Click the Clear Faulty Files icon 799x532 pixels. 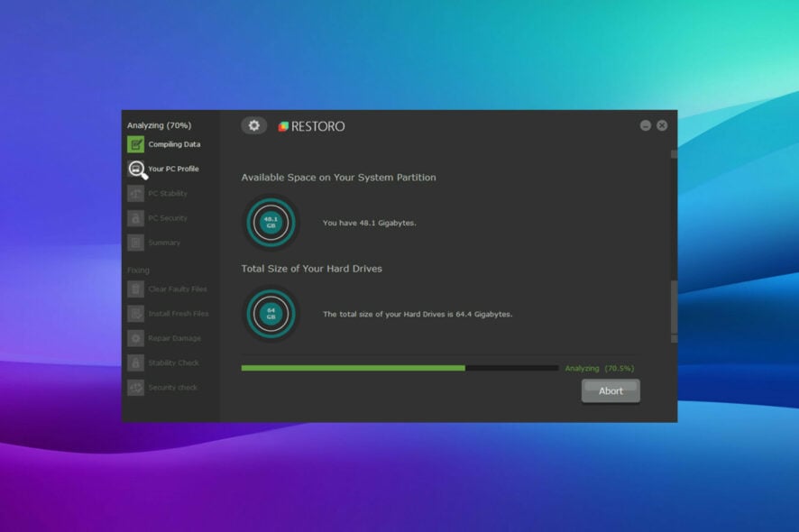point(135,289)
